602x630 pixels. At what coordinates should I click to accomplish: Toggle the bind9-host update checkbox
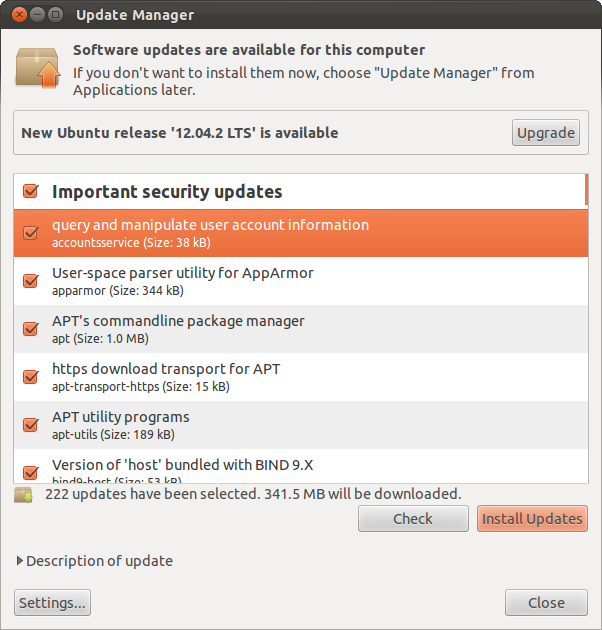tap(31, 472)
